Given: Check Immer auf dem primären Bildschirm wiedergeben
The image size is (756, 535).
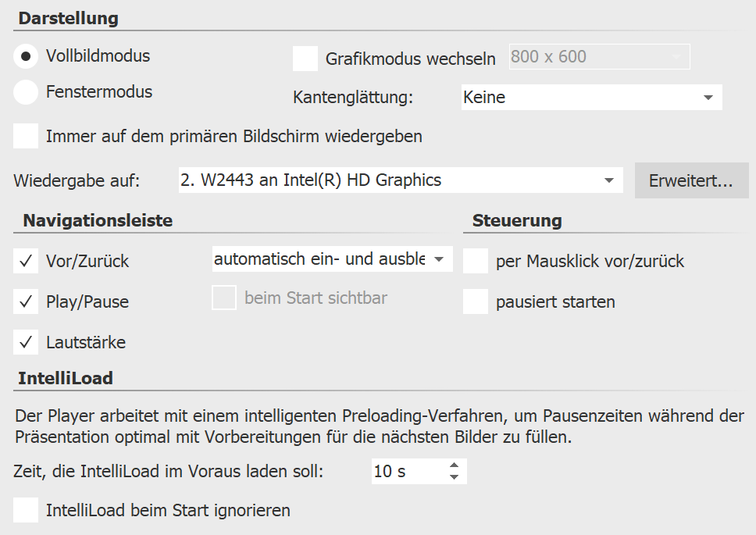Looking at the screenshot, I should pos(24,135).
